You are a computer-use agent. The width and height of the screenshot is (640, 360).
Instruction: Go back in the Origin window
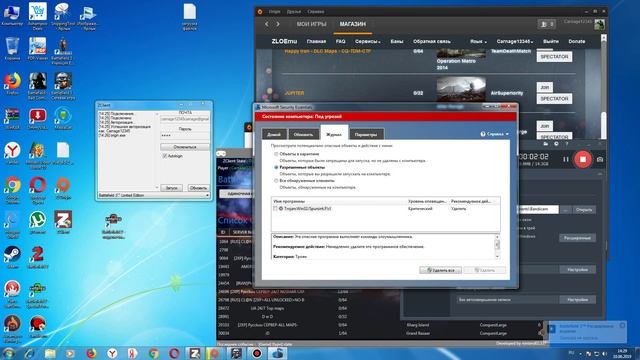click(267, 24)
